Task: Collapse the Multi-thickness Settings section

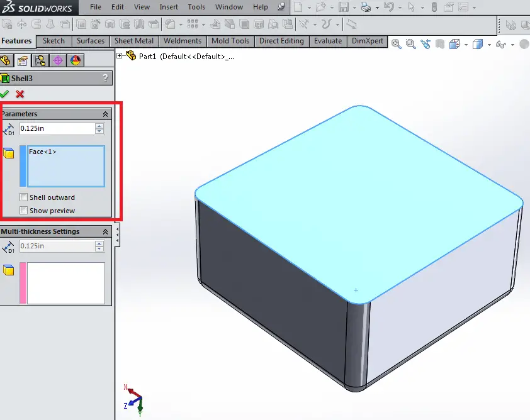Action: 106,231
